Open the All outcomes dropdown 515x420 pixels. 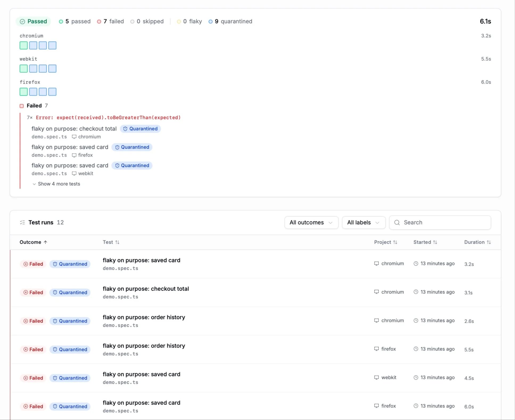311,222
